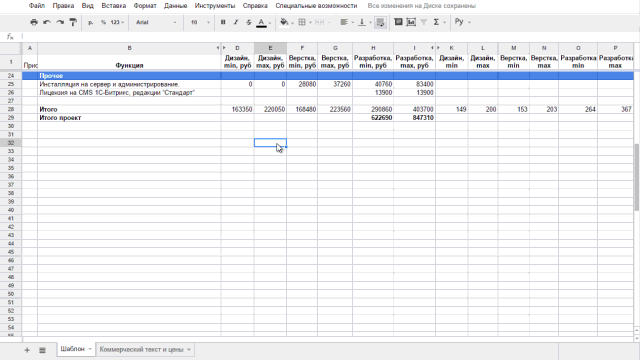The image size is (640, 360).
Task: Open the all sheets list button
Action: (x=42, y=350)
